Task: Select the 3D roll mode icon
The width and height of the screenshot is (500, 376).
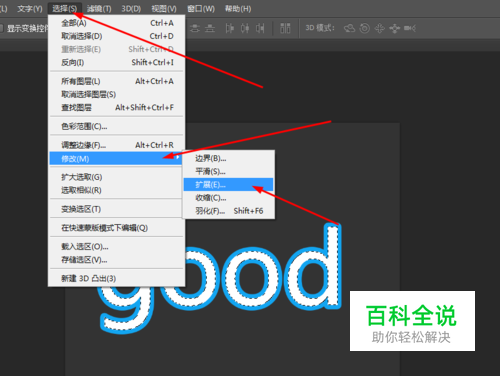Action: tap(365, 29)
